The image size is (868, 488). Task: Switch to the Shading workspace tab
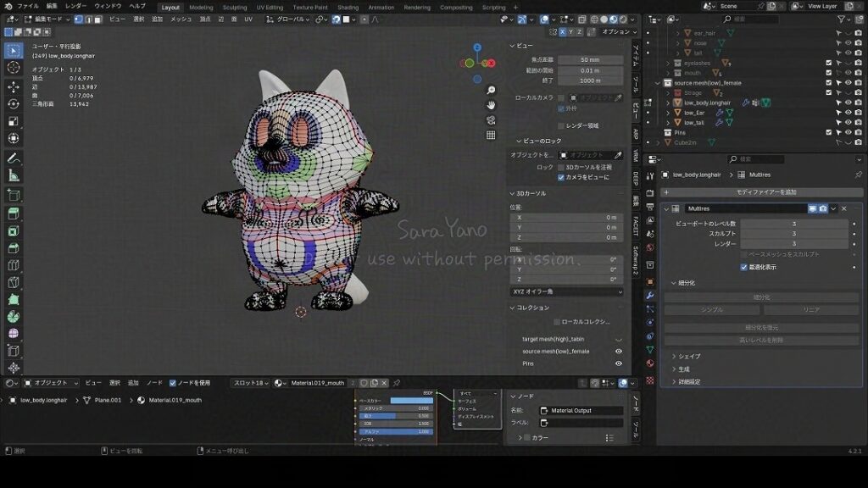(x=348, y=7)
